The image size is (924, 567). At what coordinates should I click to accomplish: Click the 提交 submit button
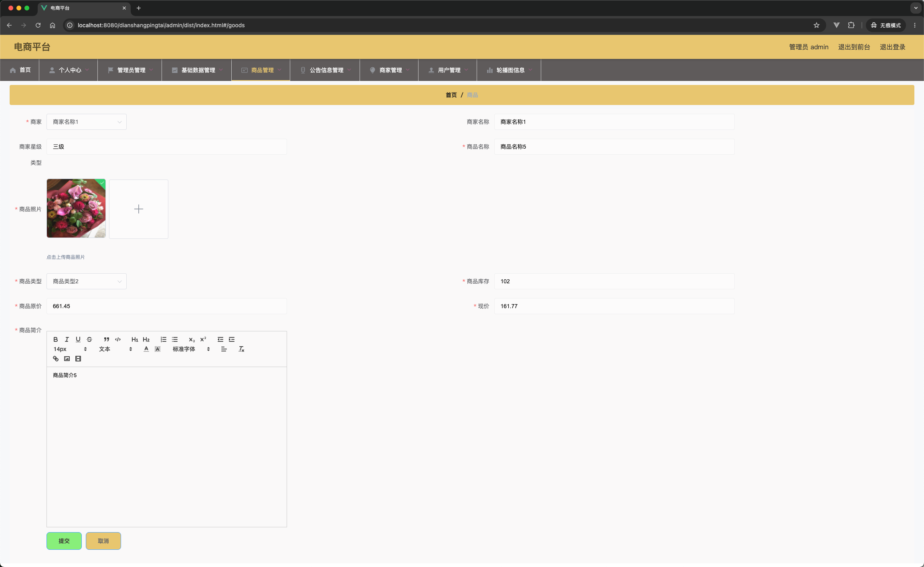coord(64,541)
